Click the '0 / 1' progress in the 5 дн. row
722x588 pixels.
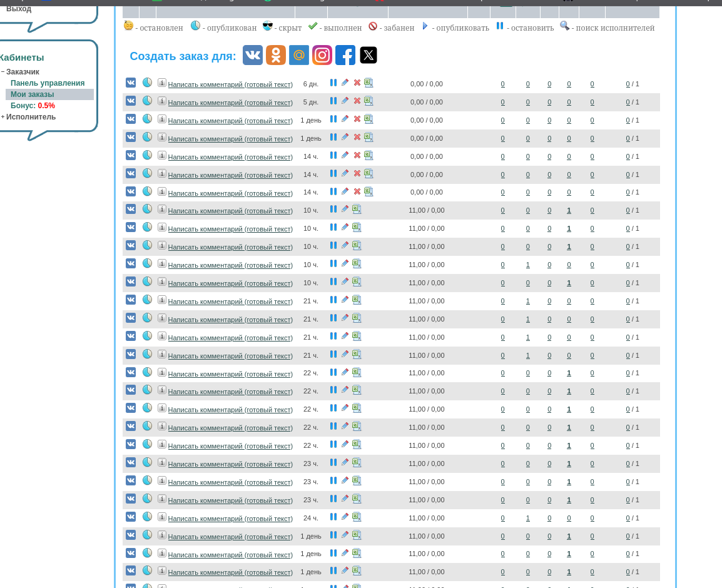click(632, 102)
